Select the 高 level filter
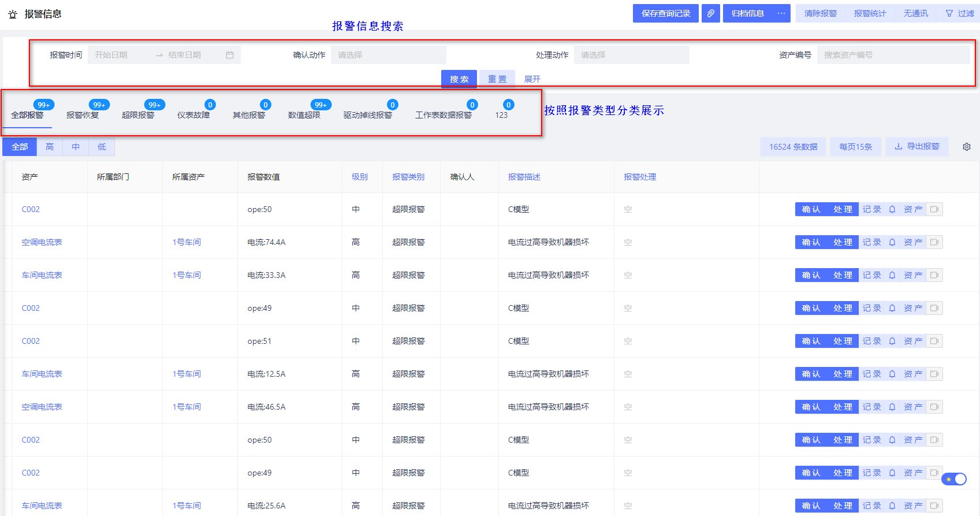The width and height of the screenshot is (980, 516). tap(50, 147)
